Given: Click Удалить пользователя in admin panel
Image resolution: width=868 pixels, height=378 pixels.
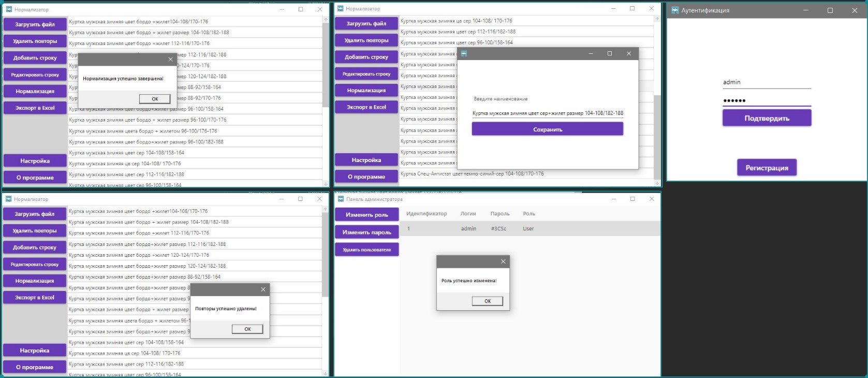Looking at the screenshot, I should [366, 250].
